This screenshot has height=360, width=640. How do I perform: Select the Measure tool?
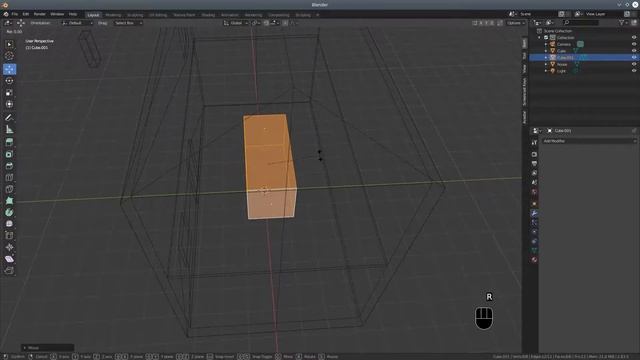(9, 130)
